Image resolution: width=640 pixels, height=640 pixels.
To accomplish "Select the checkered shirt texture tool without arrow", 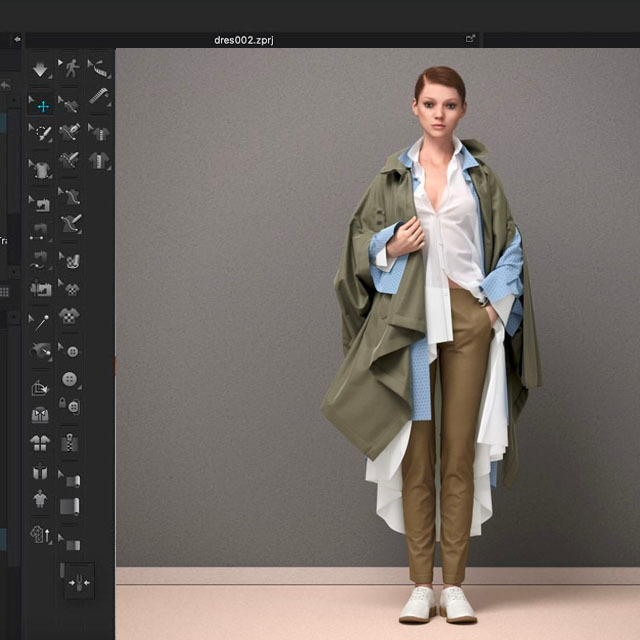I will pos(69,316).
